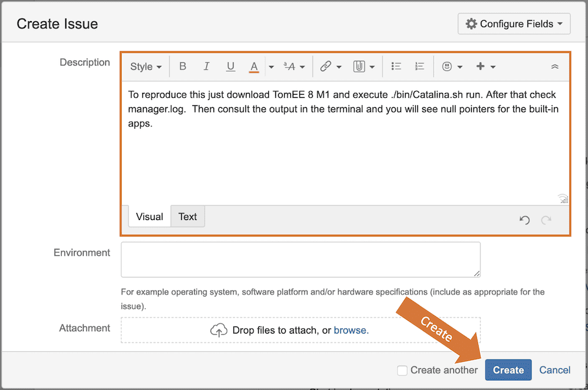Insert a bulleted list
Screen dimensions: 588x390
396,66
